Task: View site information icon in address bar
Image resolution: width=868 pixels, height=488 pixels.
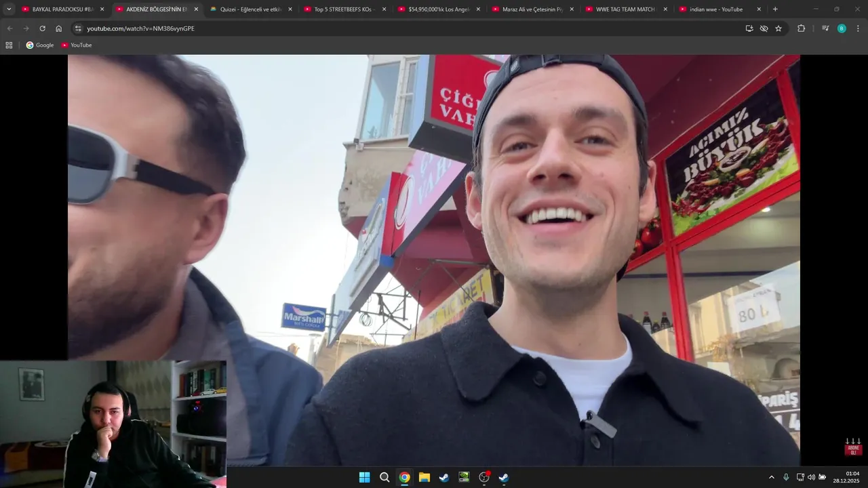Action: tap(78, 28)
